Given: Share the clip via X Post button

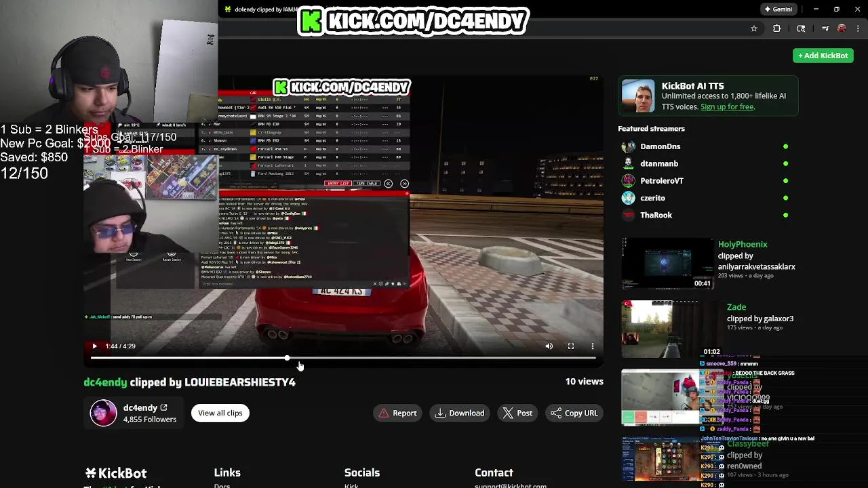Looking at the screenshot, I should coord(517,413).
